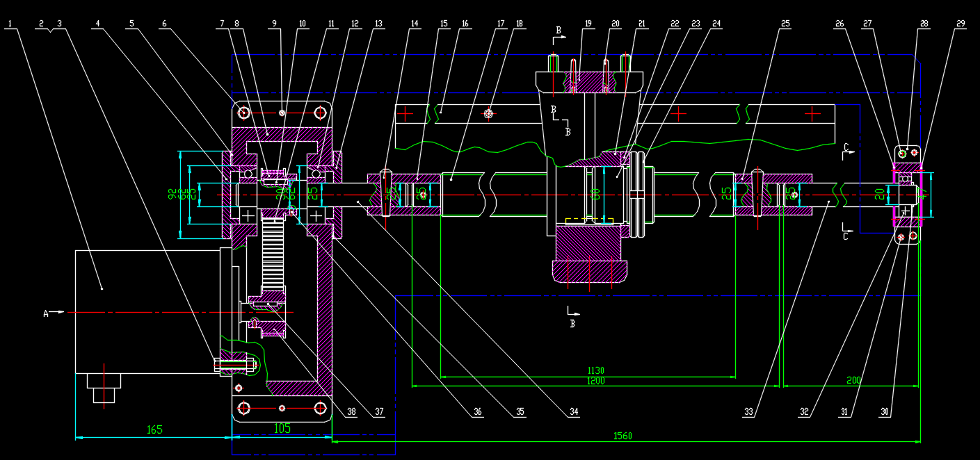This screenshot has height=460, width=980.
Task: Select the 92 diameter dimension text
Action: point(172,195)
